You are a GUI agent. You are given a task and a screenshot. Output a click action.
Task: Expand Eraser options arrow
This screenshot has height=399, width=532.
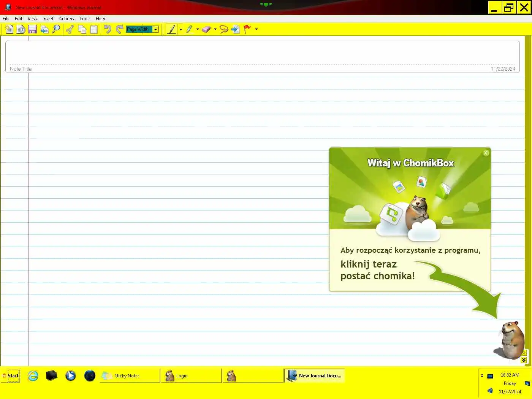[215, 29]
